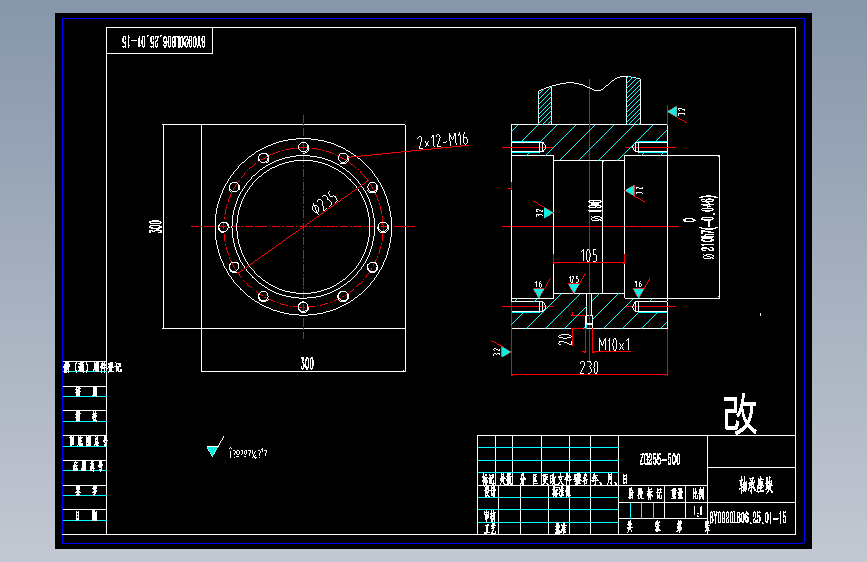Pick the 230 overall width dimension
This screenshot has height=562, width=867.
(x=589, y=367)
